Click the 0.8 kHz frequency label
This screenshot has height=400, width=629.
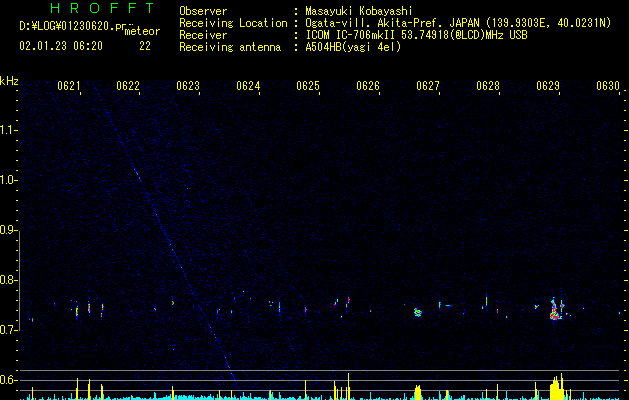coord(8,280)
